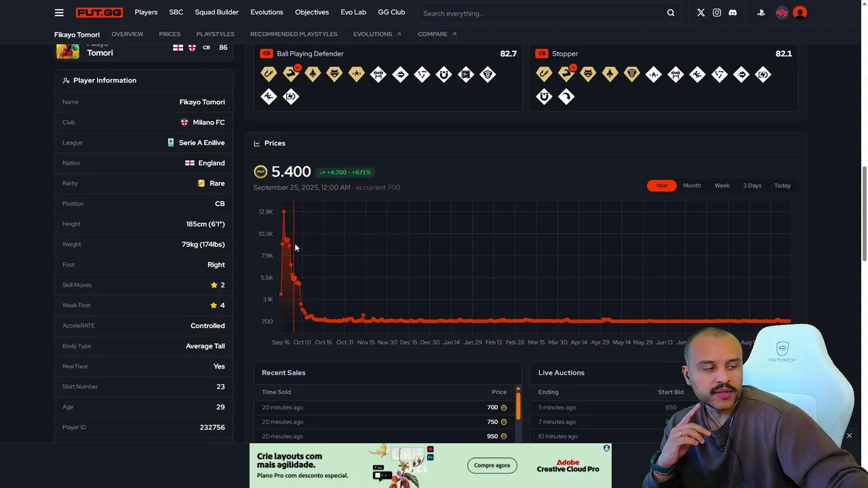Open the Compare external link
Image resolution: width=868 pixels, height=488 pixels.
click(437, 34)
